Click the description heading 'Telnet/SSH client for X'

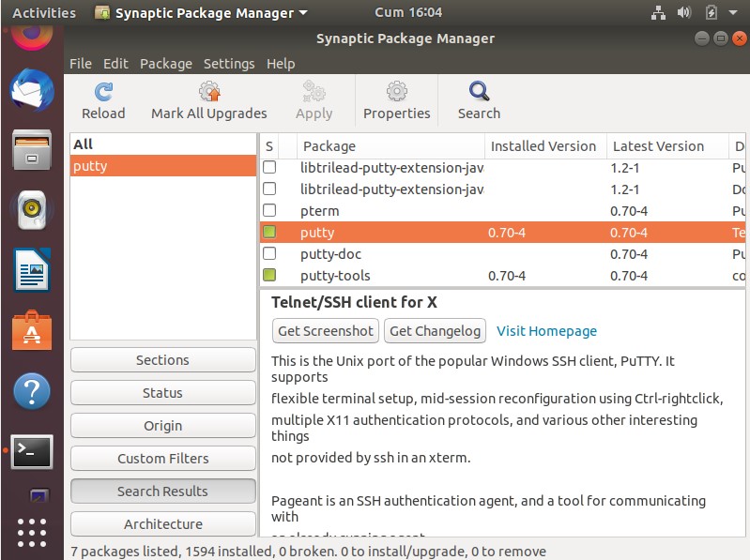354,302
